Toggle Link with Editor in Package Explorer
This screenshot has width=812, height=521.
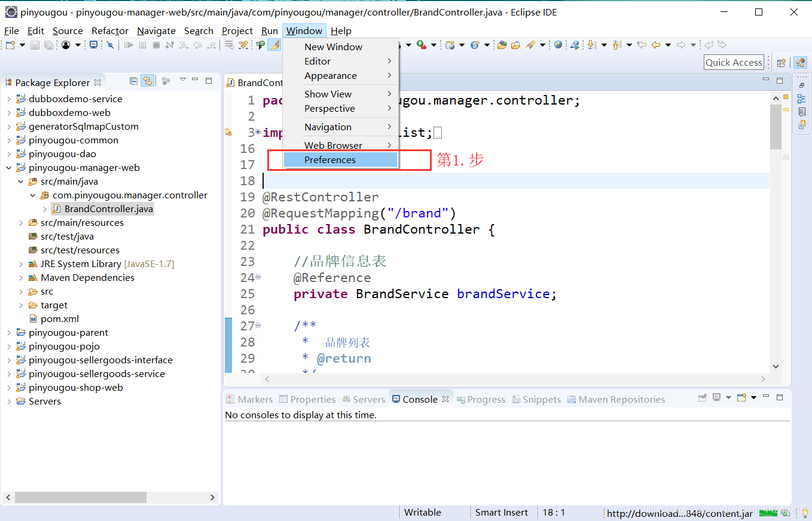147,81
